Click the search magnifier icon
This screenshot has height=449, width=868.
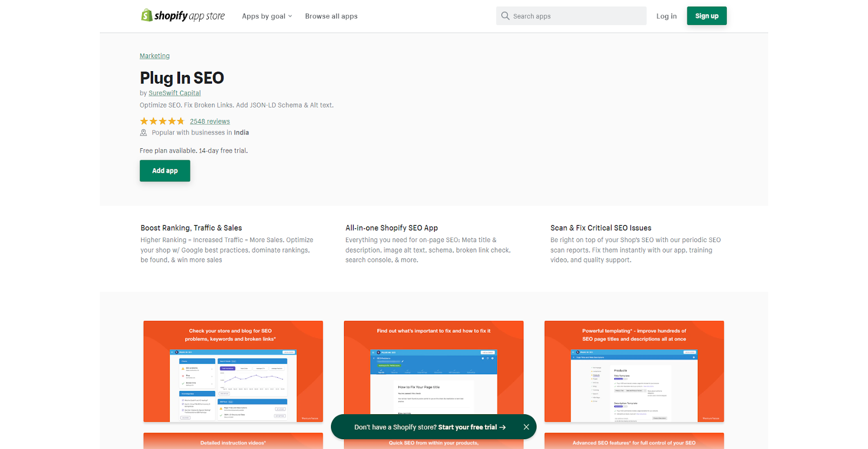pos(505,16)
